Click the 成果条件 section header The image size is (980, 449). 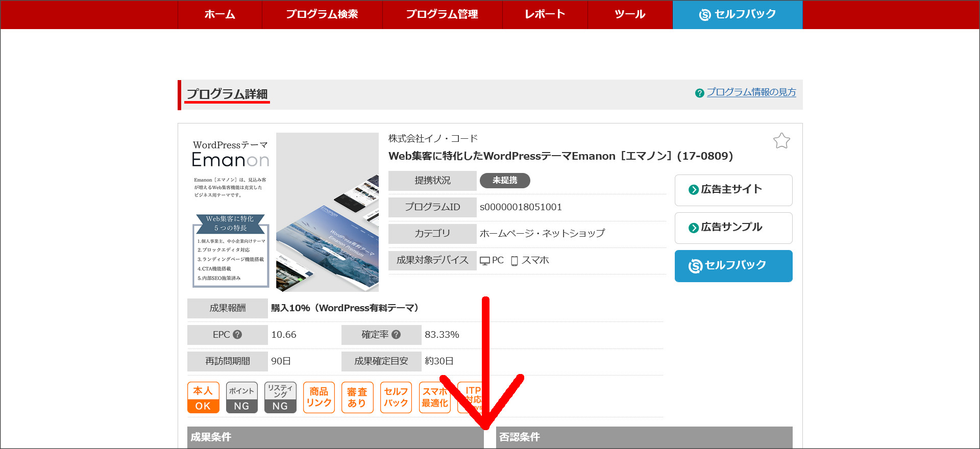click(335, 437)
